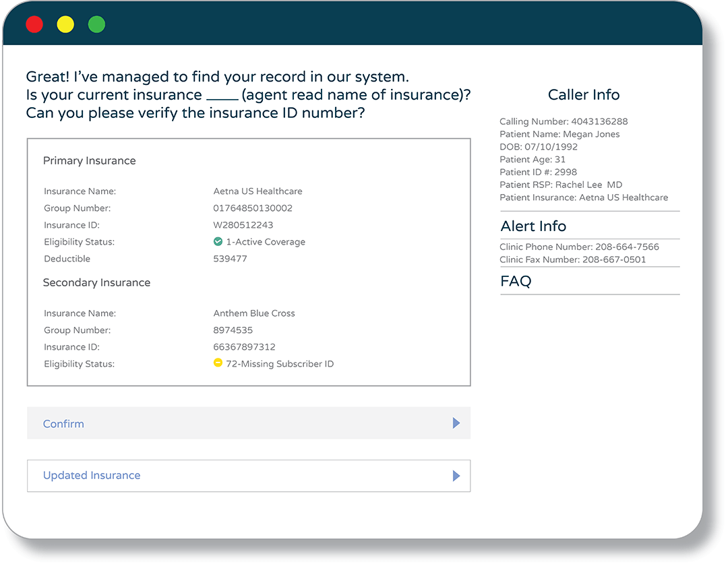This screenshot has width=728, height=566.
Task: Click the Anthem Blue Cross insurance name
Action: pyautogui.click(x=254, y=313)
